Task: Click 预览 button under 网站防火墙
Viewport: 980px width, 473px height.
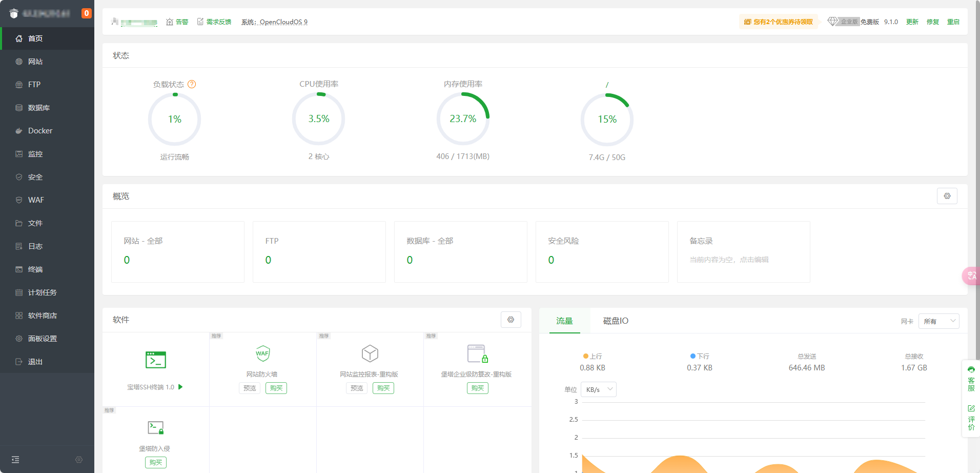Action: pyautogui.click(x=250, y=388)
